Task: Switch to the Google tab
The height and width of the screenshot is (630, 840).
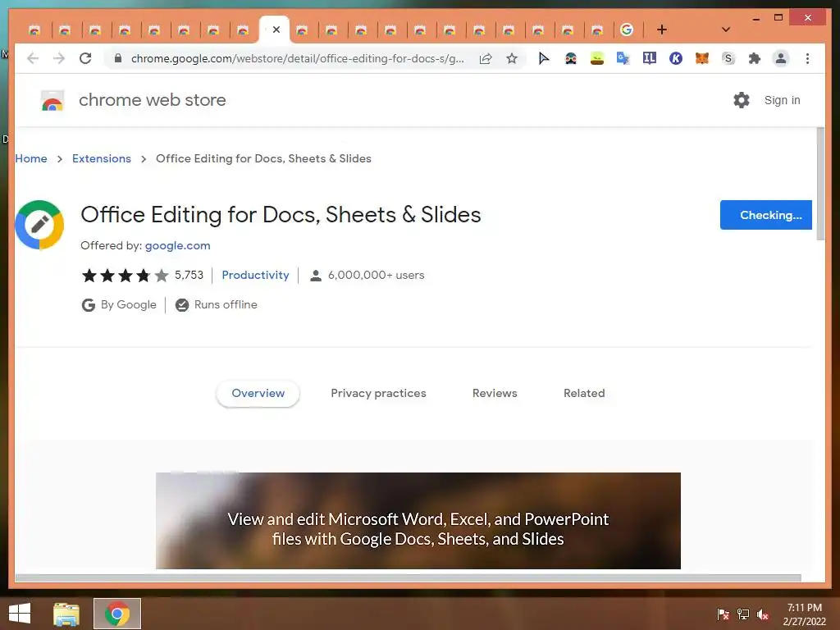Action: point(627,30)
